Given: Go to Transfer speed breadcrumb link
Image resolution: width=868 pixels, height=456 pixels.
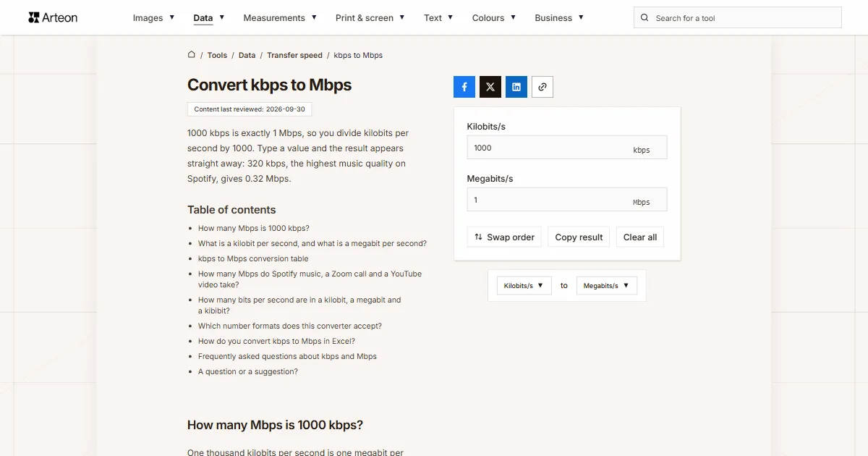Looking at the screenshot, I should coord(294,55).
